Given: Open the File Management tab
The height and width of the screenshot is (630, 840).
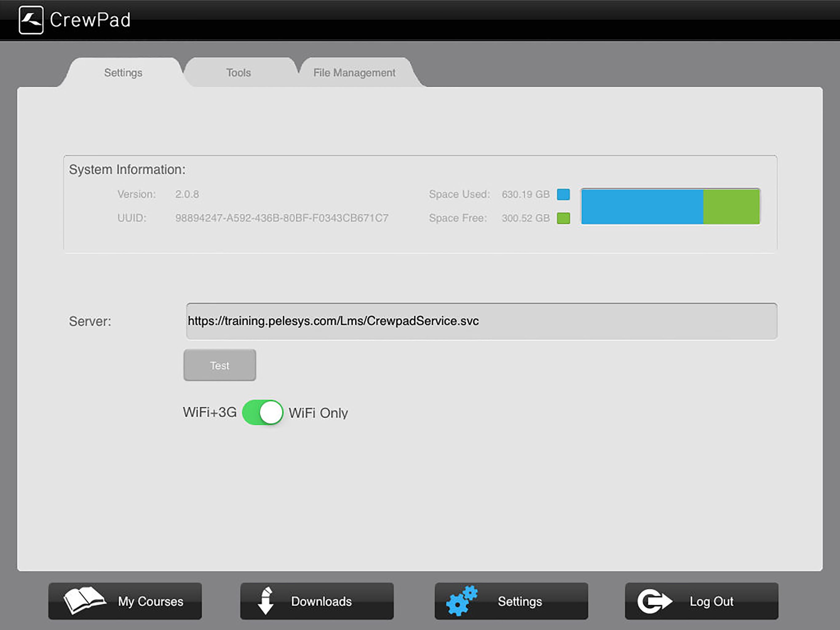Looking at the screenshot, I should click(x=354, y=73).
